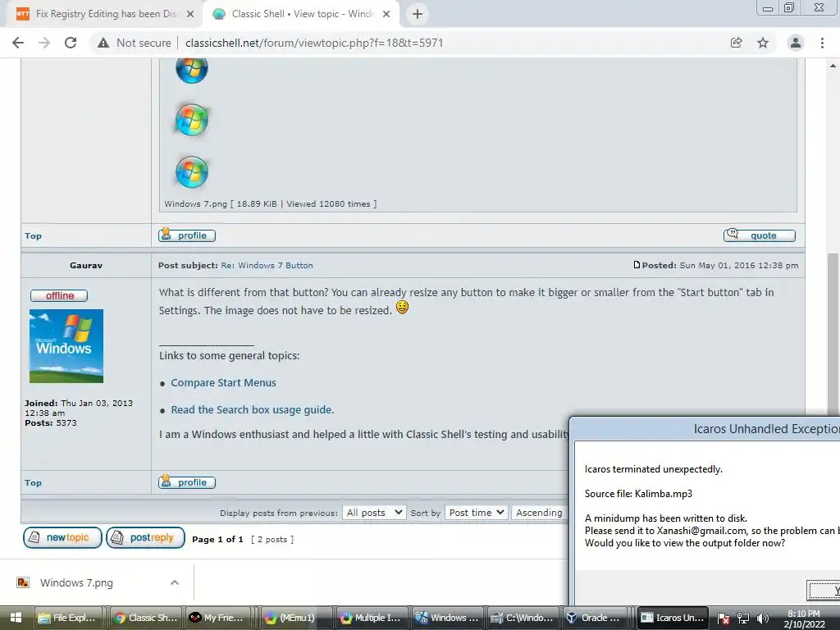Viewport: 840px width, 630px height.
Task: Switch to Fix Registry Editing tab
Action: coord(106,14)
